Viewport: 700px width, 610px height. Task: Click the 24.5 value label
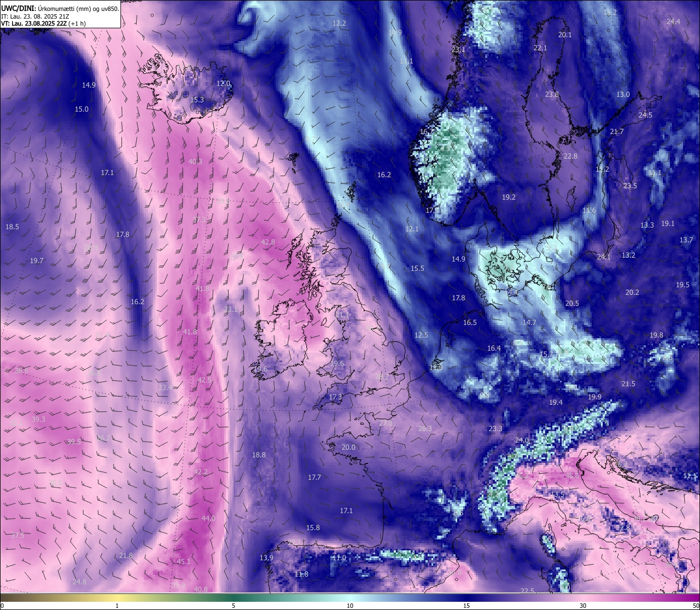pyautogui.click(x=645, y=115)
